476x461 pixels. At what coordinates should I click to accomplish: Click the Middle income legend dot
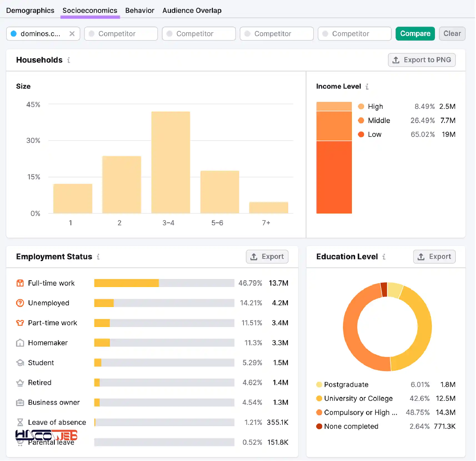361,120
